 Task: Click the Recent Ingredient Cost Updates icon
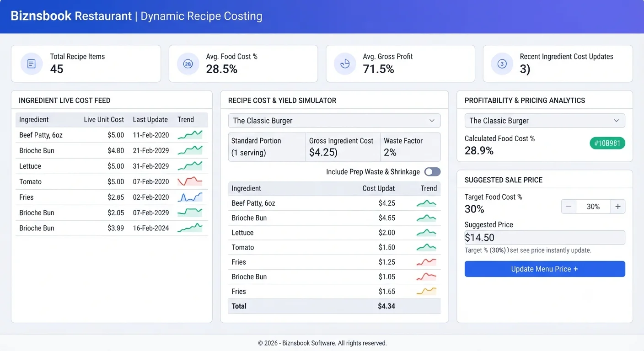[502, 64]
